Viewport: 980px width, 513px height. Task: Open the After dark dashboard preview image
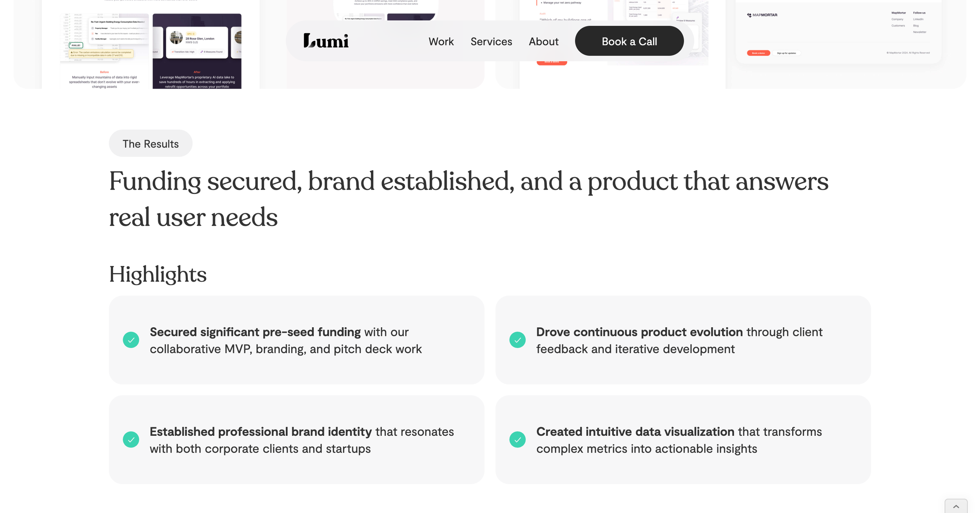[197, 51]
